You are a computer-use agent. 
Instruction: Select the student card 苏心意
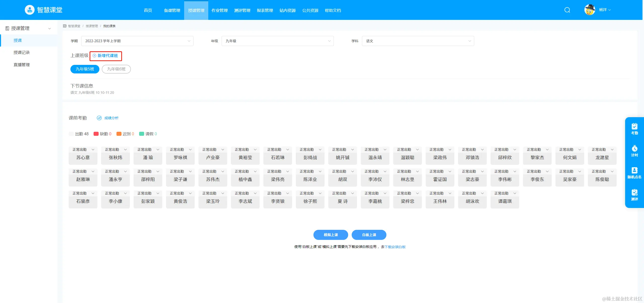83,158
